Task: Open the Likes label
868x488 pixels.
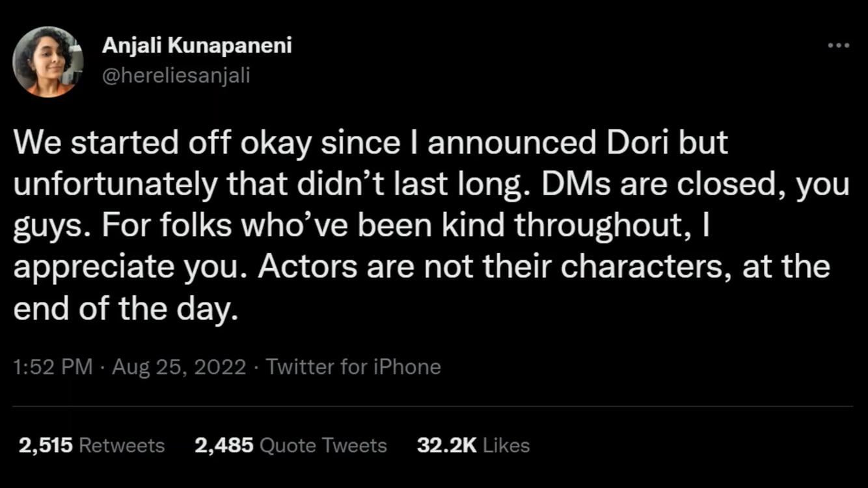Action: pyautogui.click(x=507, y=446)
